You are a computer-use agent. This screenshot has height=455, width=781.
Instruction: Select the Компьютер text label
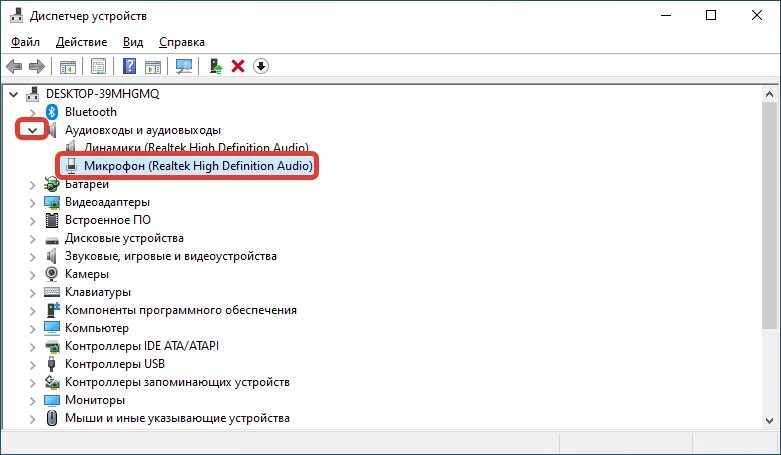(97, 328)
